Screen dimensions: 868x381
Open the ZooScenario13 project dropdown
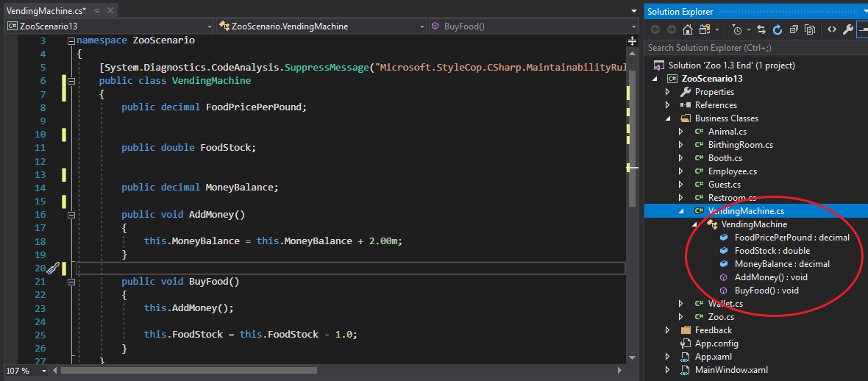point(210,26)
